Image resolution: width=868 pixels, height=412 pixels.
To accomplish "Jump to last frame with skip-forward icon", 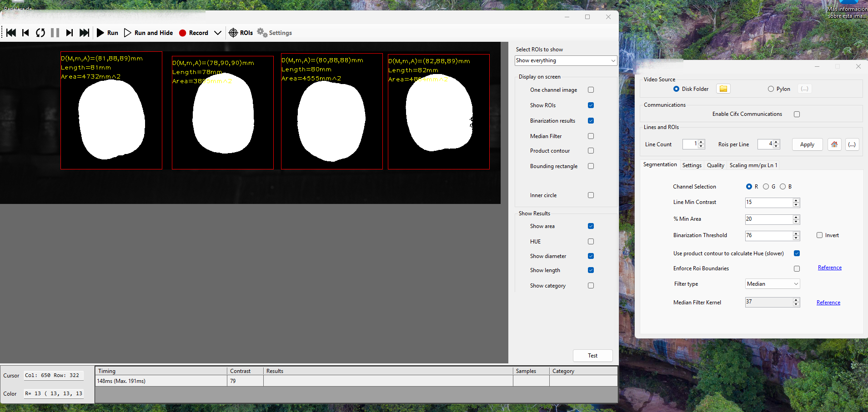I will click(84, 33).
